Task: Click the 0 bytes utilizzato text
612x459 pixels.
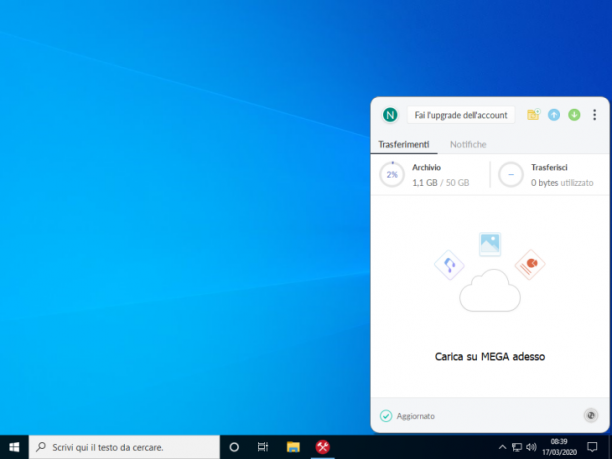Action: (562, 183)
